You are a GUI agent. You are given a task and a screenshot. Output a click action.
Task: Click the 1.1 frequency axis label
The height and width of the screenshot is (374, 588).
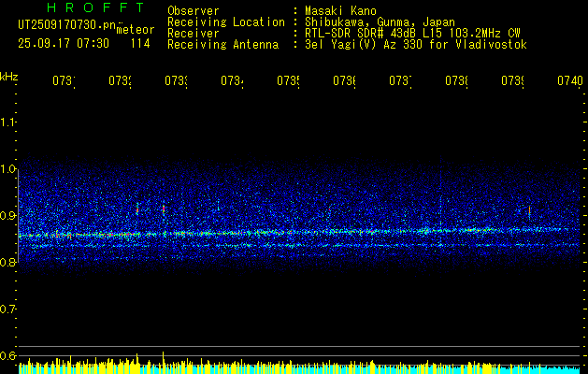tap(7, 122)
